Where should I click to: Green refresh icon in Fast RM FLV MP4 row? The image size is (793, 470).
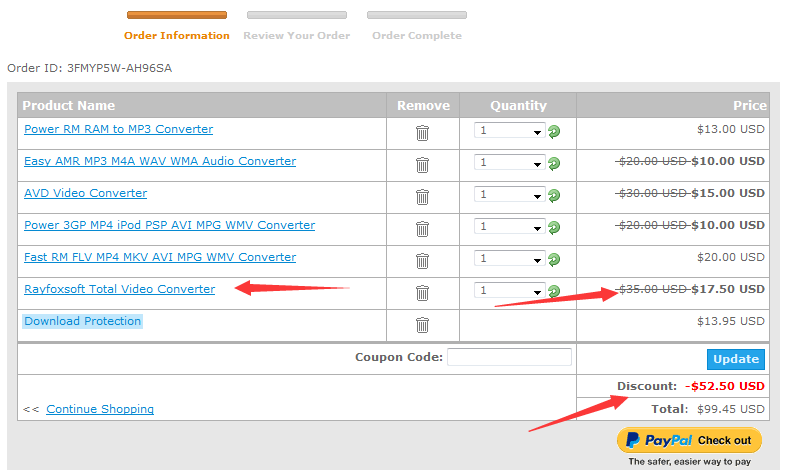[x=554, y=260]
